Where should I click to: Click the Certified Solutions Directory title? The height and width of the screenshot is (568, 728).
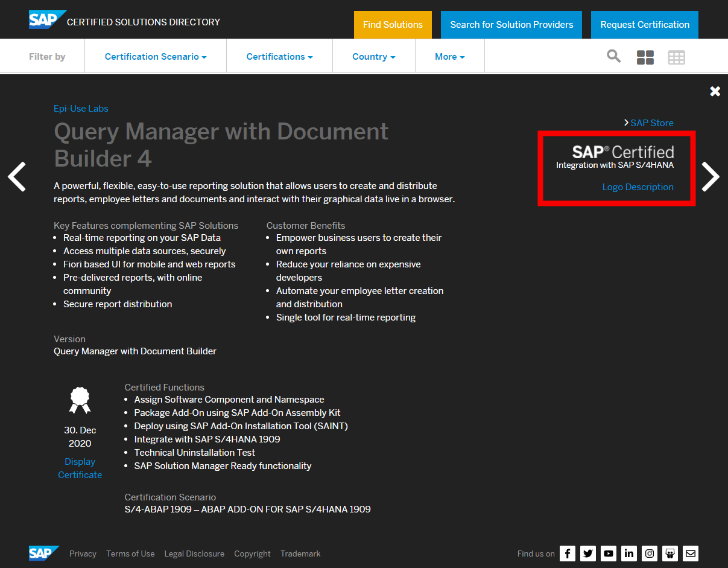(144, 22)
